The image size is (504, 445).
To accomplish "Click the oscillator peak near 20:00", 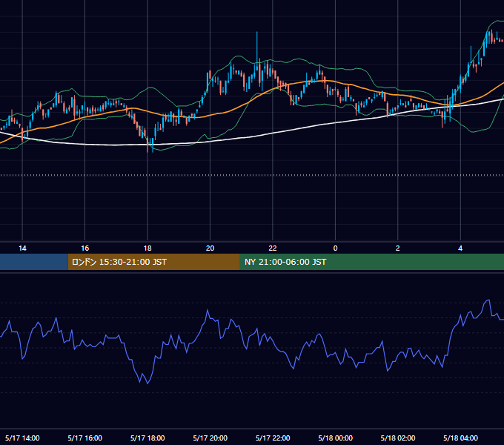I will [208, 310].
